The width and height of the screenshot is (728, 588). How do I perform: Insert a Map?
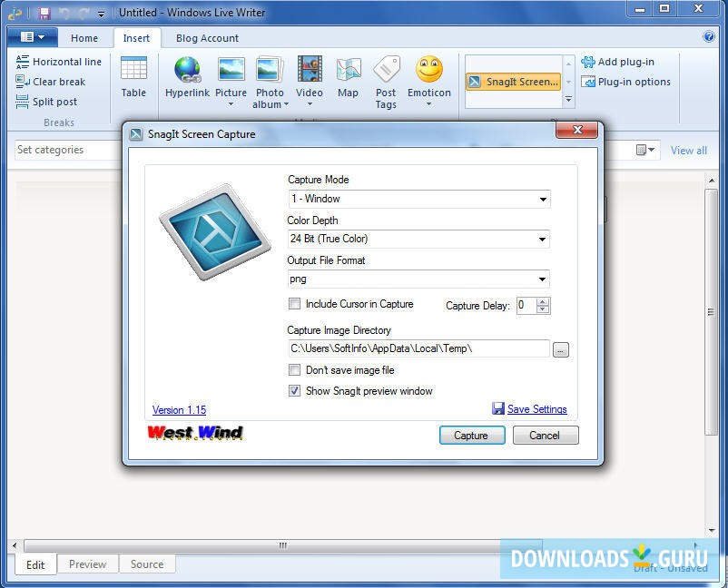348,79
